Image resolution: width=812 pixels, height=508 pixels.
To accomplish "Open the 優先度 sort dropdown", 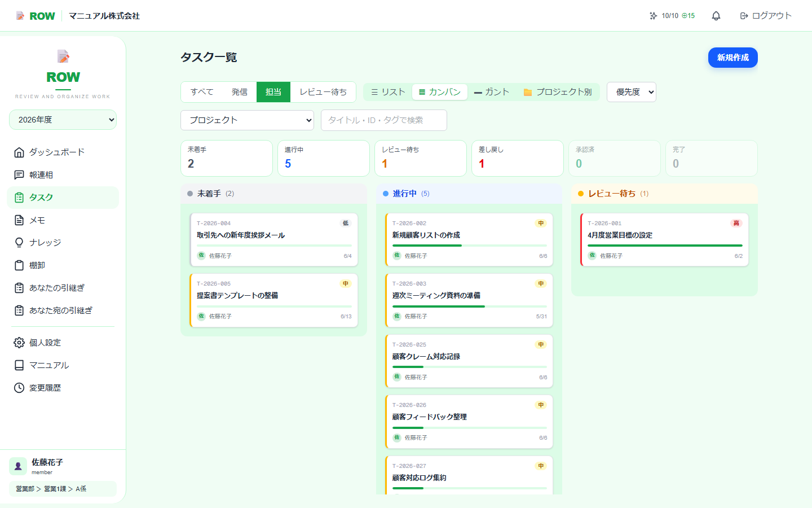I will tap(632, 92).
